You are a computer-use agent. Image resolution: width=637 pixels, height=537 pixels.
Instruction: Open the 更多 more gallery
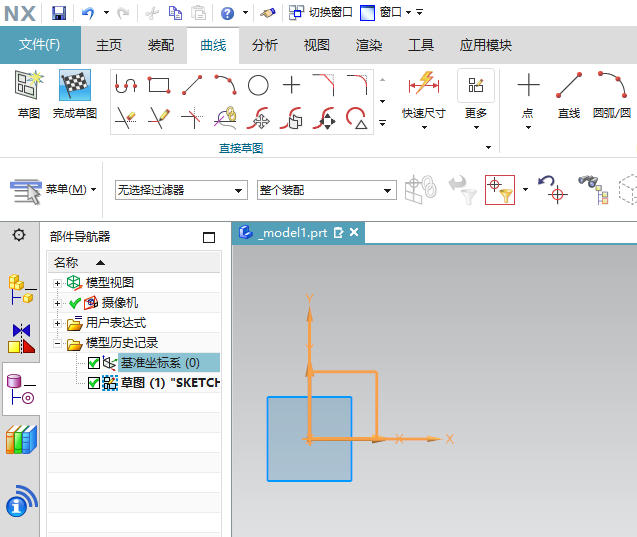(x=476, y=99)
